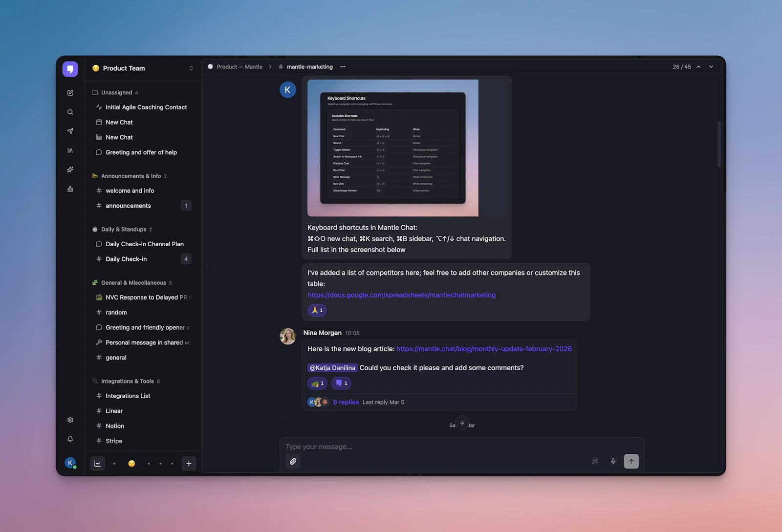Viewport: 782px width, 532px height.
Task: Jump to latest with the down-arrow button
Action: point(462,423)
